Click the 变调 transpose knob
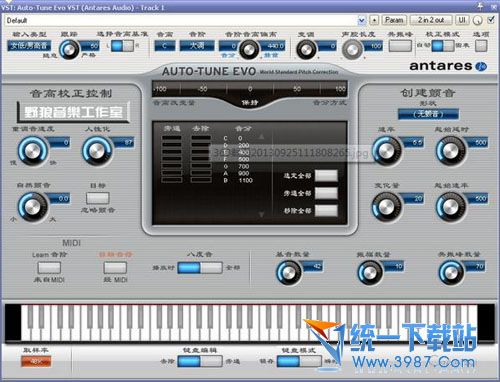 point(306,50)
